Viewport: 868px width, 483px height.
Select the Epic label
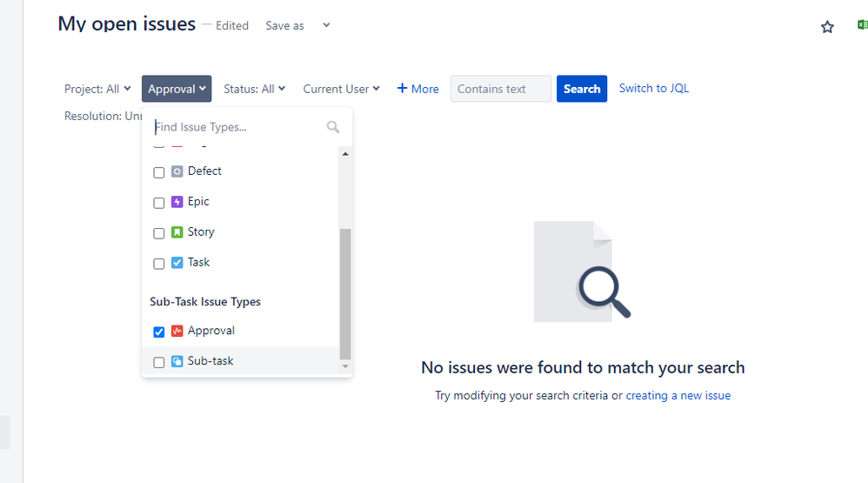pos(198,202)
